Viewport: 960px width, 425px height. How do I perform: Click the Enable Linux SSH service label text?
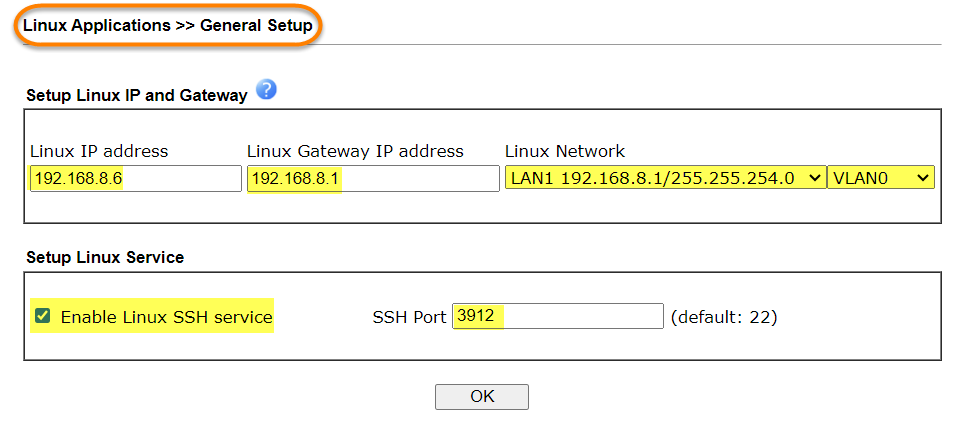167,317
